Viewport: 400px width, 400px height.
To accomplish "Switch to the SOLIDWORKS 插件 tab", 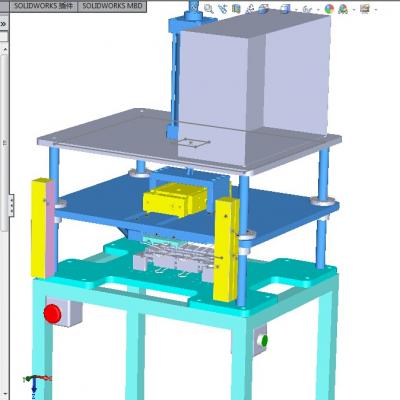I will click(44, 6).
